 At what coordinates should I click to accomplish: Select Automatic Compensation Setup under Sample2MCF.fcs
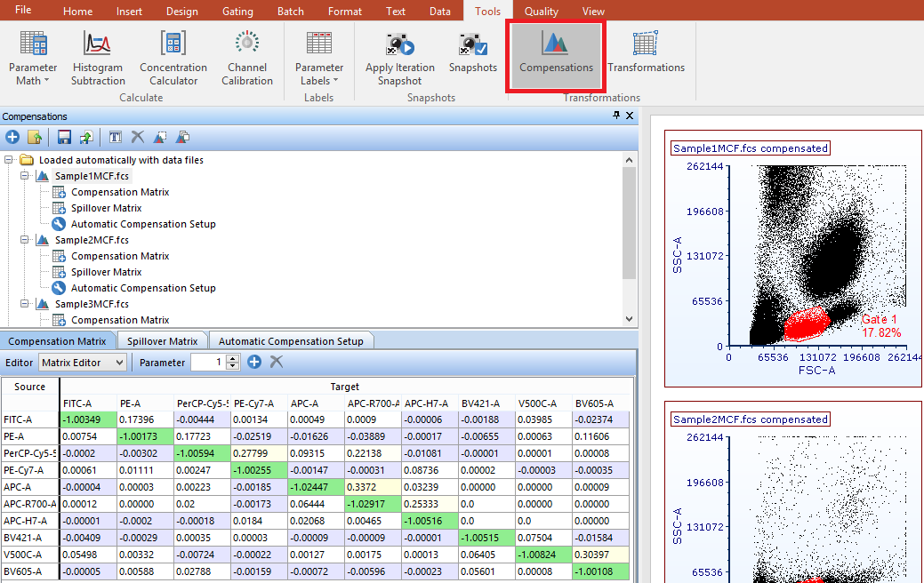(x=143, y=288)
